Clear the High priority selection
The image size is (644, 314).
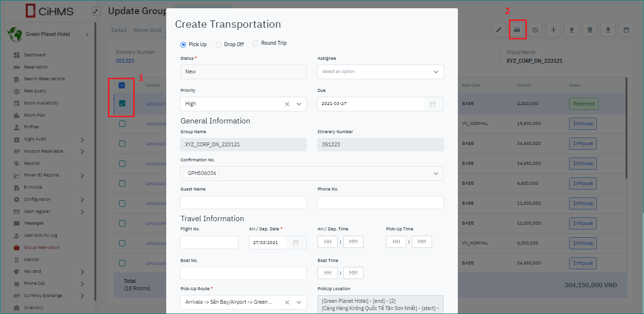pyautogui.click(x=287, y=104)
